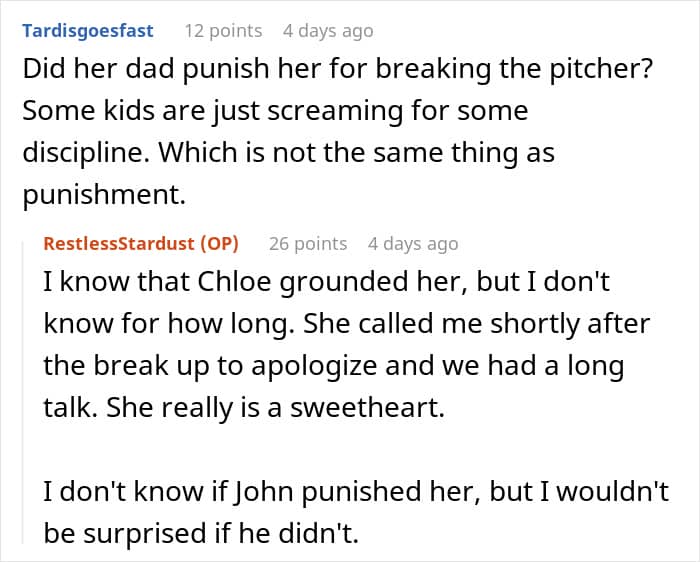Click the sentence "Which is not the same thing"
Viewport: 700px width, 562px height.
[x=400, y=153]
